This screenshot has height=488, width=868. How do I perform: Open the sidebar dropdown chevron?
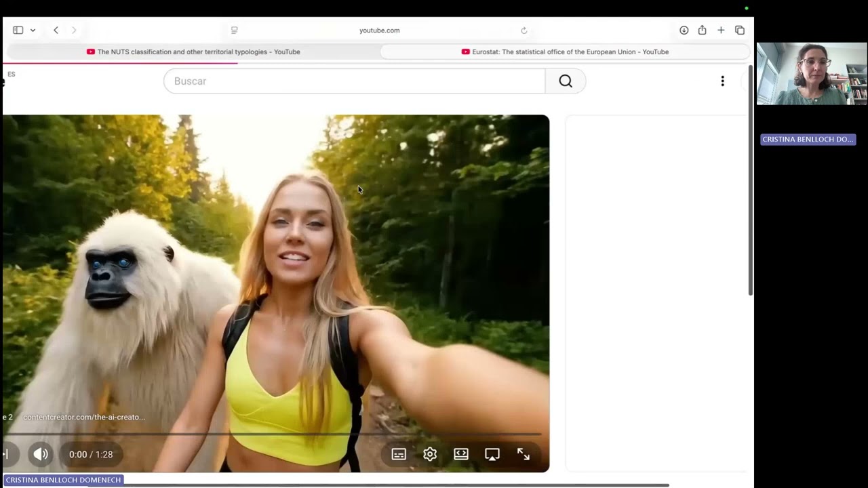click(x=33, y=30)
